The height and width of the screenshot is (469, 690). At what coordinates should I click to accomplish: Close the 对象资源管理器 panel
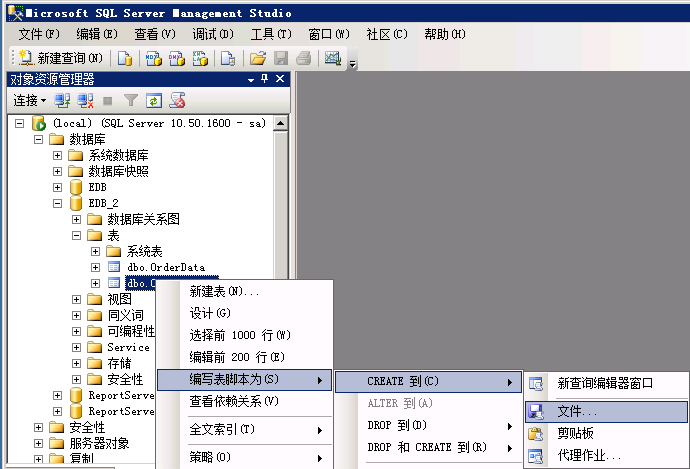[280, 79]
